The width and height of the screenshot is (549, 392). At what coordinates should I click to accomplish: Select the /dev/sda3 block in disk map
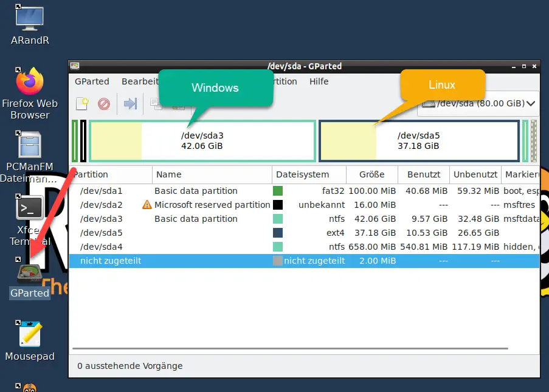pyautogui.click(x=202, y=141)
